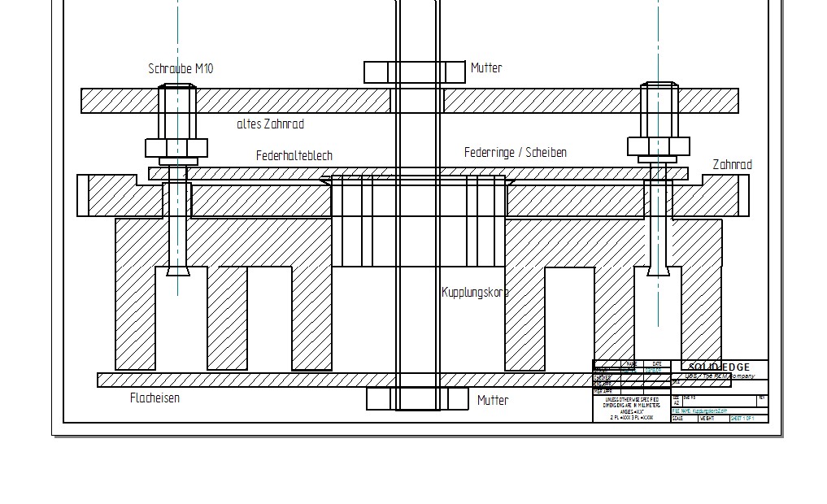This screenshot has width=827, height=504.
Task: Select the "Mutter" label beside the lower nut
Action: 493,400
